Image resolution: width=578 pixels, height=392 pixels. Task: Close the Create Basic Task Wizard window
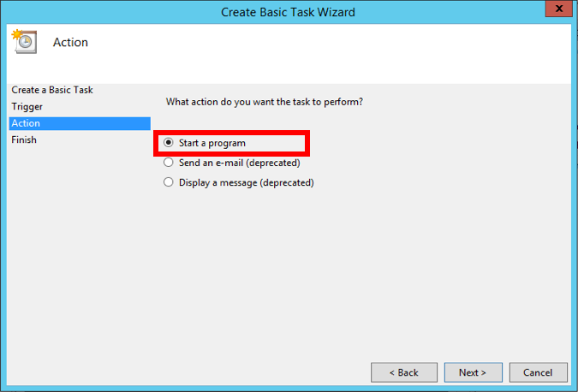(557, 9)
